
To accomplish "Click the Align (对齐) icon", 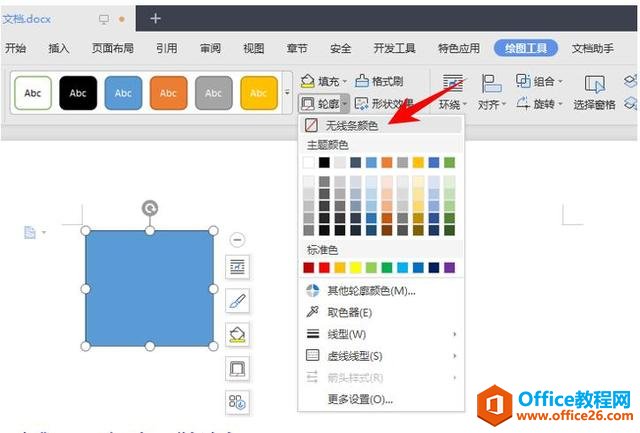I will point(491,83).
